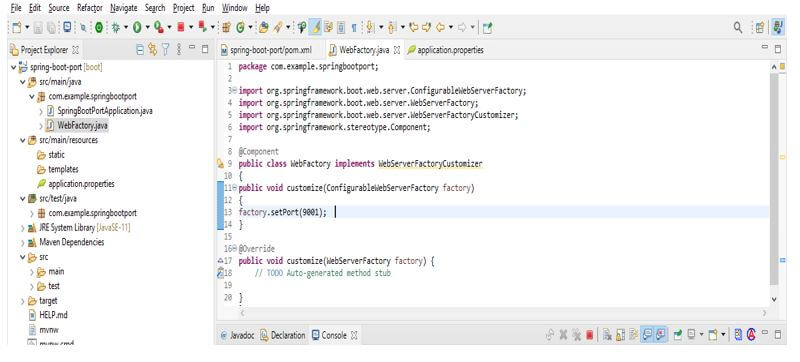800x362 pixels.
Task: Click the Pin Editor icon
Action: [487, 28]
